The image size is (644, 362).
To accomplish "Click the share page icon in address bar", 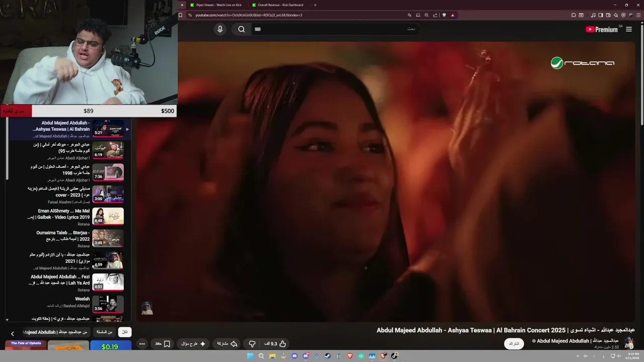I will tap(435, 15).
